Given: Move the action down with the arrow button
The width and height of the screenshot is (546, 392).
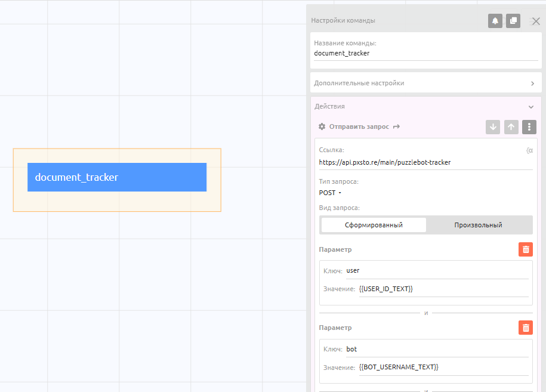Looking at the screenshot, I should coord(492,127).
